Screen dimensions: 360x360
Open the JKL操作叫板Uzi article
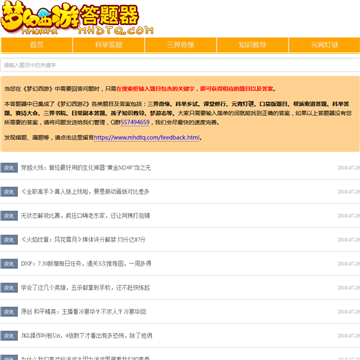click(87, 336)
